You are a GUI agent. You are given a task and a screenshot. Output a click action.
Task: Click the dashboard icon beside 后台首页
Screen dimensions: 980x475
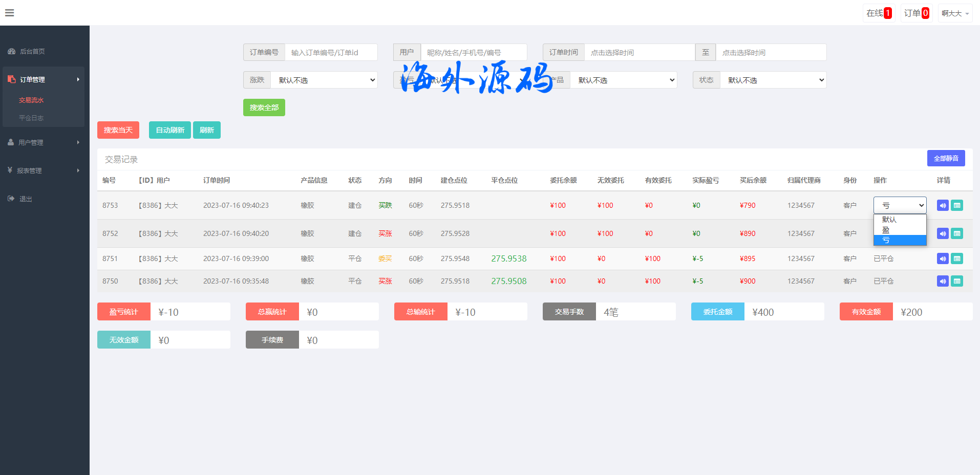[x=11, y=51]
